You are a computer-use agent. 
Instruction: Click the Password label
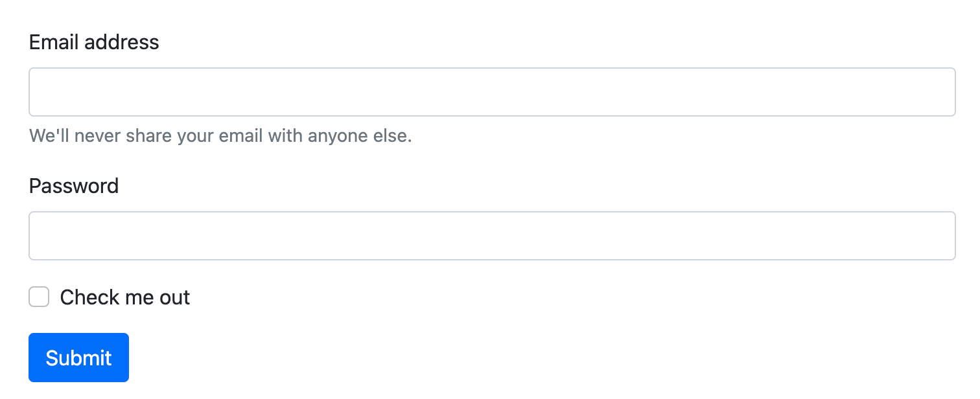(x=73, y=186)
